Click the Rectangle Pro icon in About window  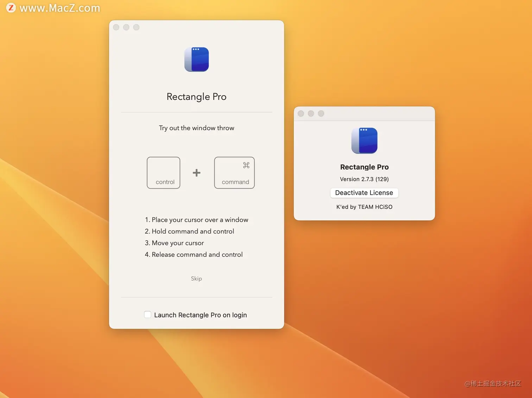[x=364, y=141]
